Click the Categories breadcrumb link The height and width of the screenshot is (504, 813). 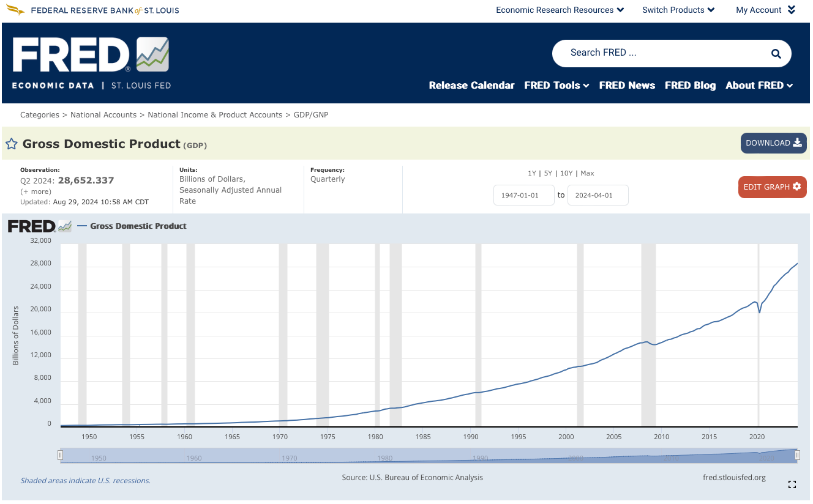[39, 115]
